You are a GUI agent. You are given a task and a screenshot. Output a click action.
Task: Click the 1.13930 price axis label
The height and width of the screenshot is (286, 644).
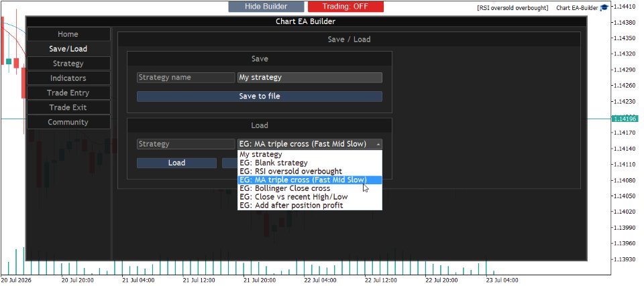[x=625, y=259]
